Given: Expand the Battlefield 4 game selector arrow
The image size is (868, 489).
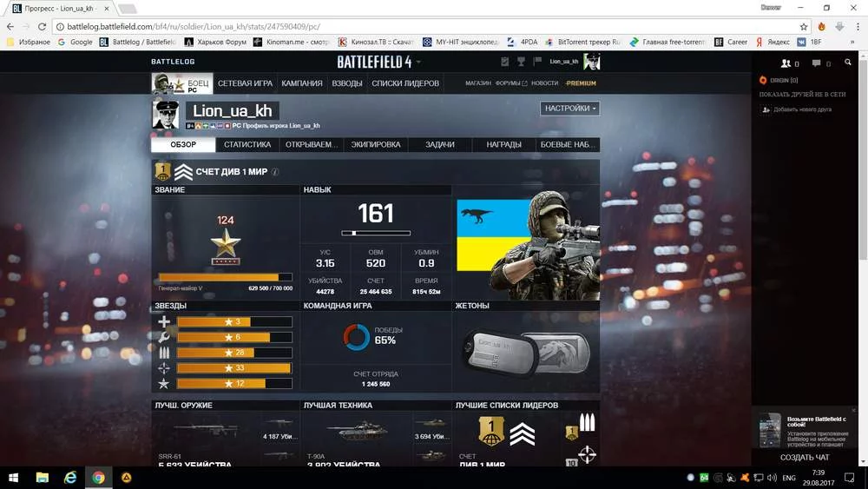Looking at the screenshot, I should click(x=418, y=62).
